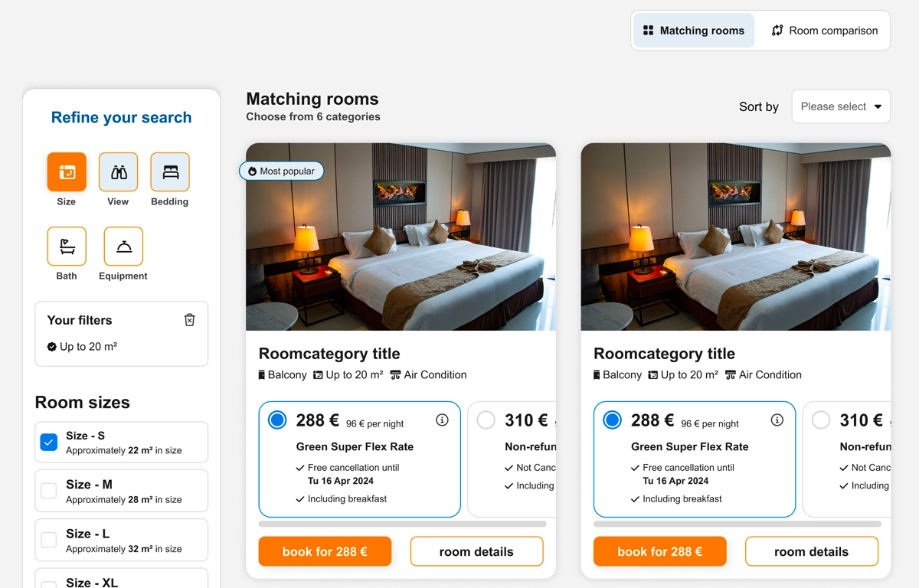Click the second room photo thumbnail

[735, 237]
